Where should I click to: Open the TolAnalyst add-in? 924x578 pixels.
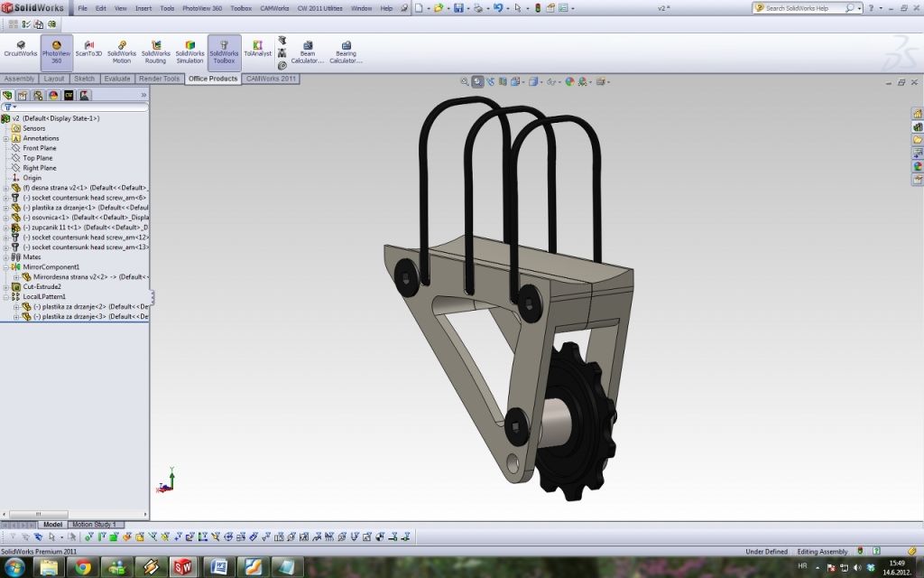(x=257, y=49)
